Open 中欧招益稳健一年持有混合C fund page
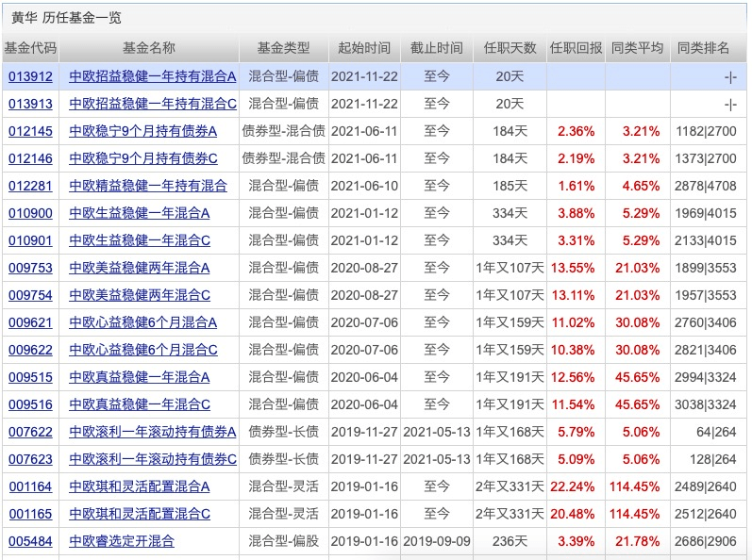Viewport: 752px width, 560px height. pyautogui.click(x=153, y=104)
